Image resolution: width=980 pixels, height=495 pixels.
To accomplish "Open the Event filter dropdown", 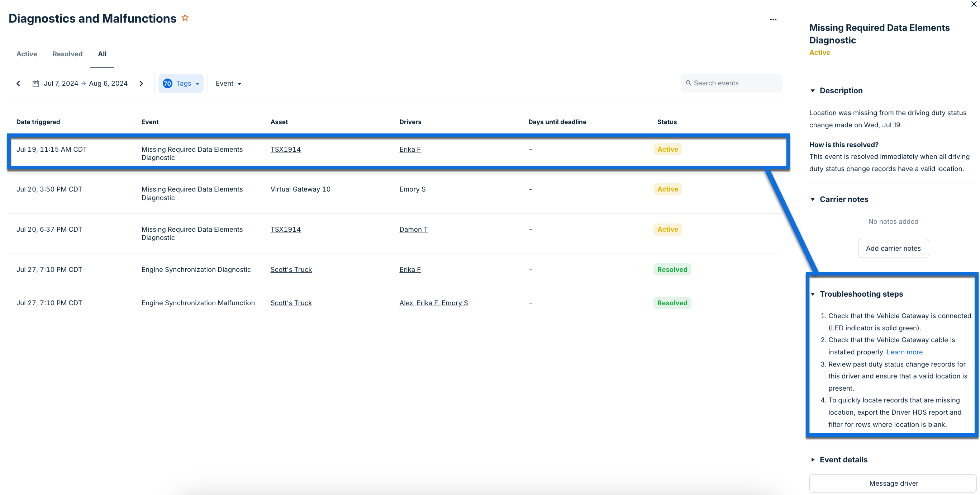I will click(x=228, y=83).
